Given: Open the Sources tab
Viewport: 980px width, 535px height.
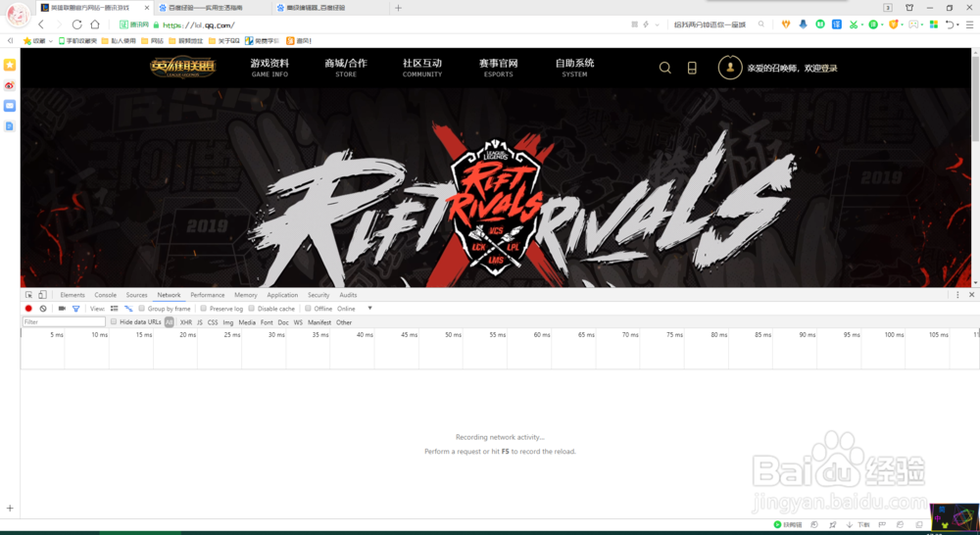Looking at the screenshot, I should tap(137, 295).
